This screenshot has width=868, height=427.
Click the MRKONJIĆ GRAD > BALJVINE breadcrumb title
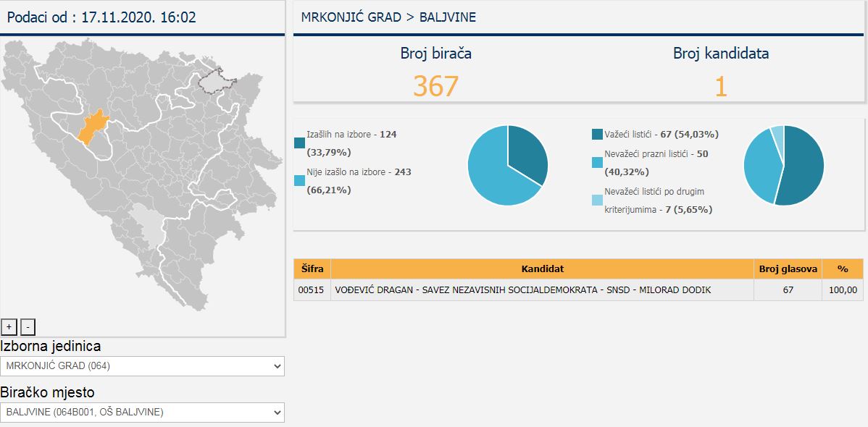tap(388, 17)
